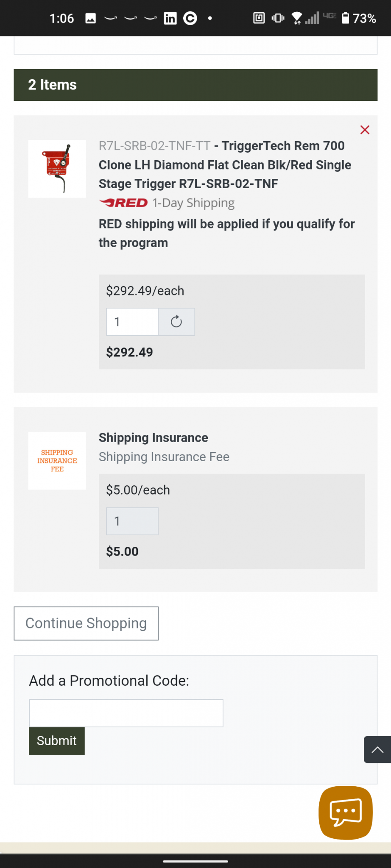Open the TriggerTech Rem 700 product link
Image resolution: width=391 pixels, height=868 pixels.
tap(225, 165)
